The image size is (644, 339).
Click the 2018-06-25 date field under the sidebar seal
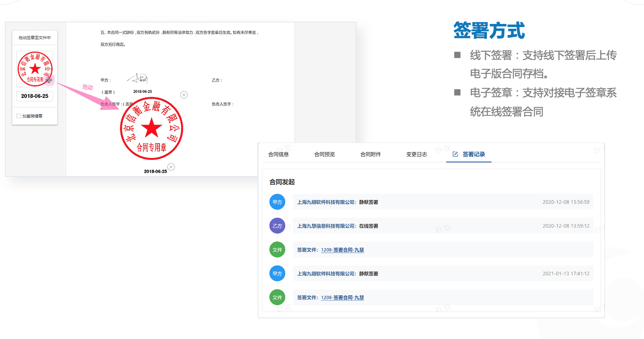point(34,96)
